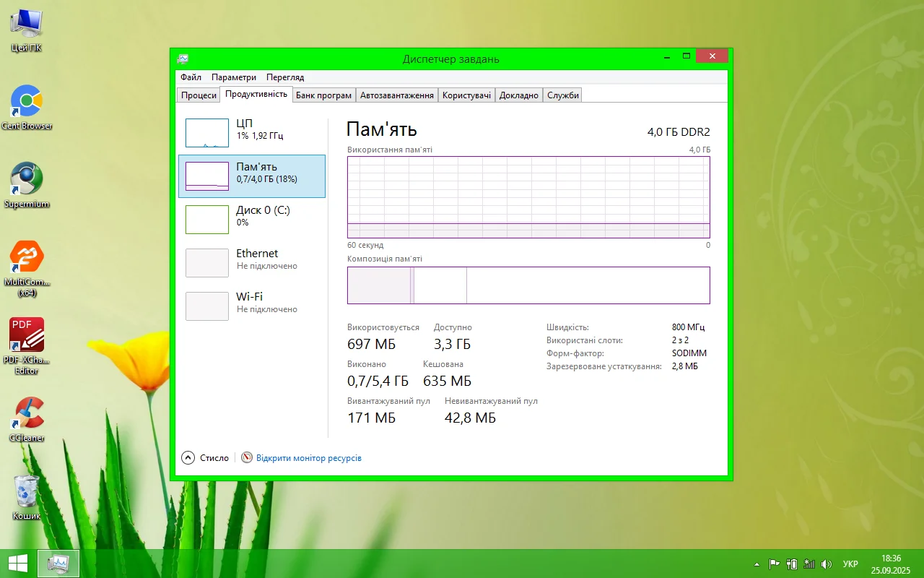Show hidden tray icons arrow
This screenshot has width=924, height=578.
coord(757,564)
